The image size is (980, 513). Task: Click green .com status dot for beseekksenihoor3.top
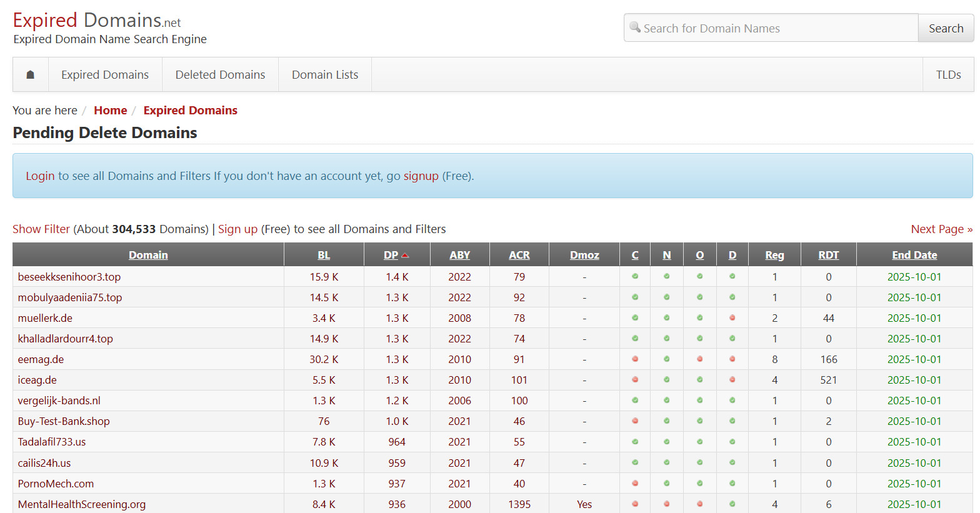635,276
